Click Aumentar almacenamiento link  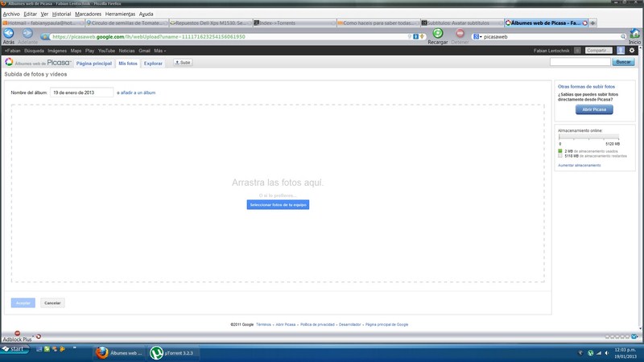[579, 166]
